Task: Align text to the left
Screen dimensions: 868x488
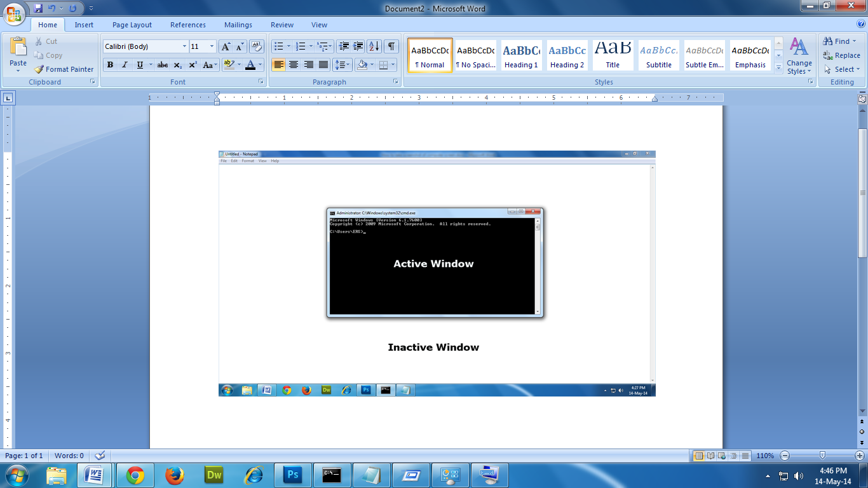Action: 278,65
